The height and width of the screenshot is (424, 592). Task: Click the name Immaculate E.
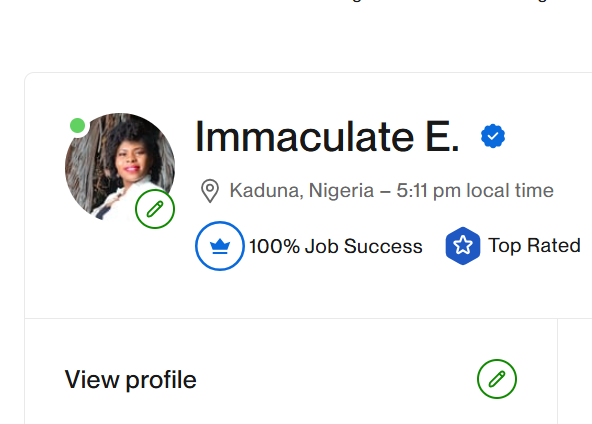(327, 136)
